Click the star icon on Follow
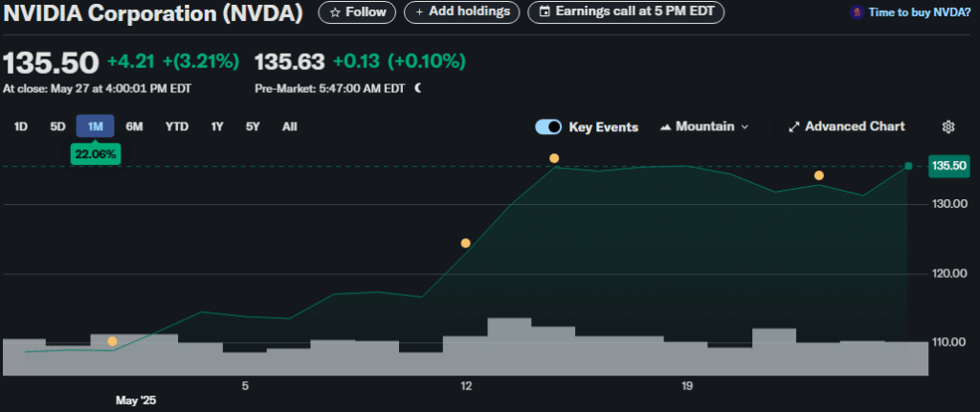 (335, 12)
